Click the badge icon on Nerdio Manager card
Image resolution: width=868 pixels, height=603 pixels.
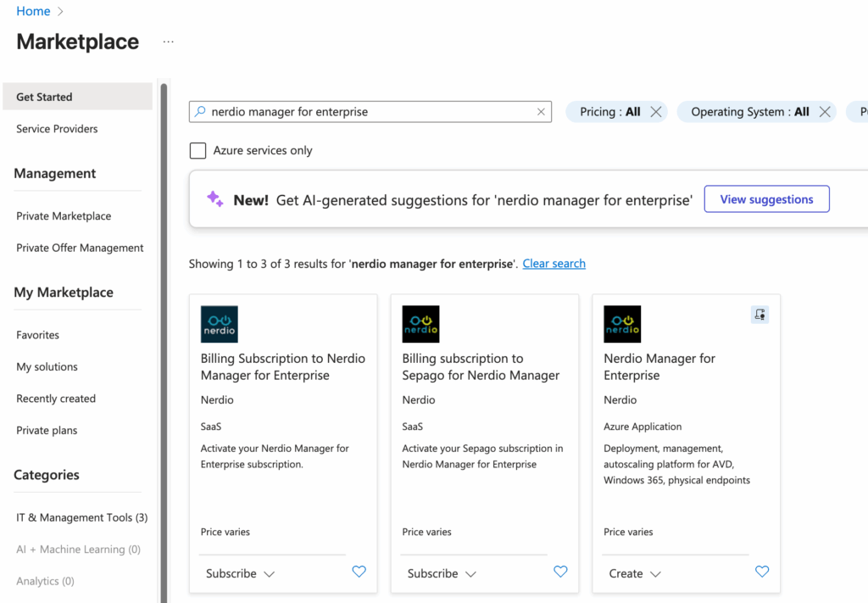(759, 315)
